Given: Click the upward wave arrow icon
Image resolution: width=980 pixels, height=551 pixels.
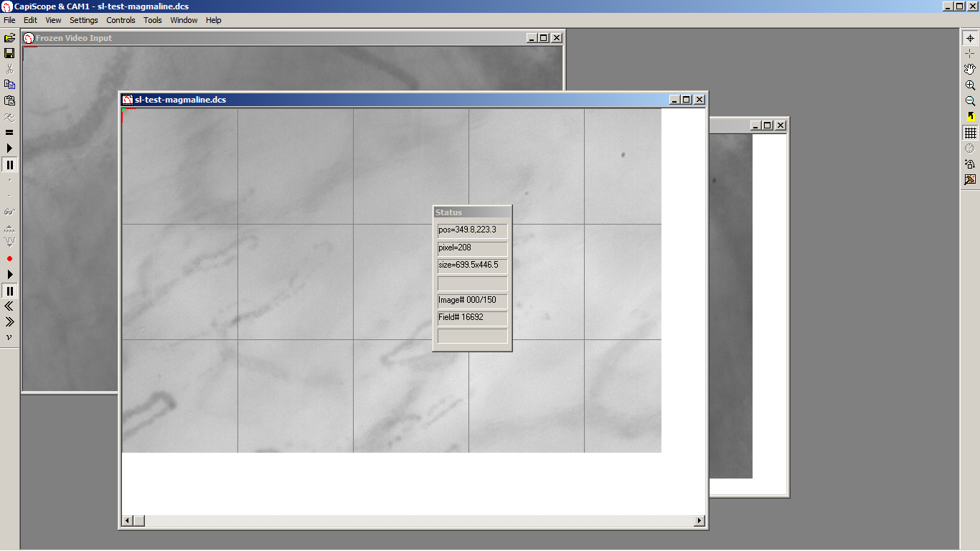Looking at the screenshot, I should click(9, 228).
